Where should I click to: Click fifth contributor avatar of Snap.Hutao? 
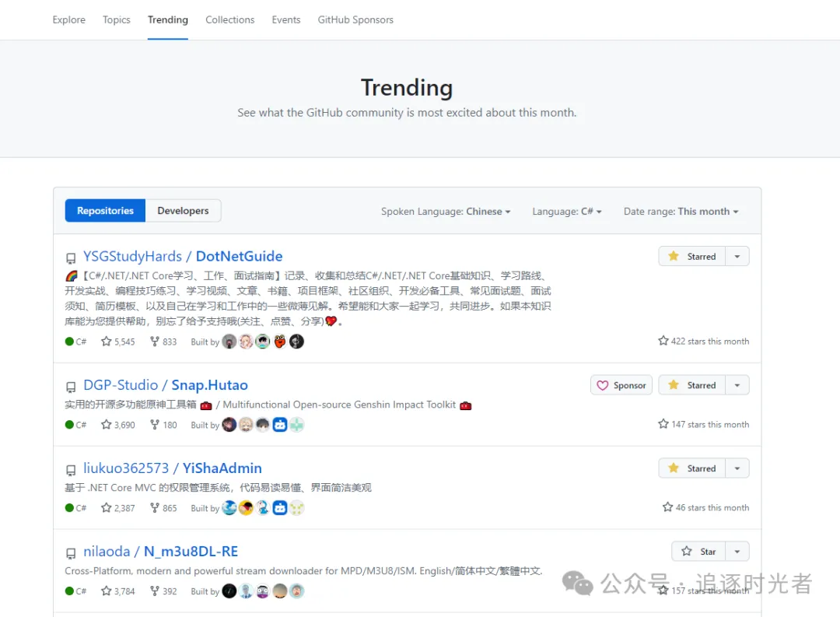tap(297, 425)
